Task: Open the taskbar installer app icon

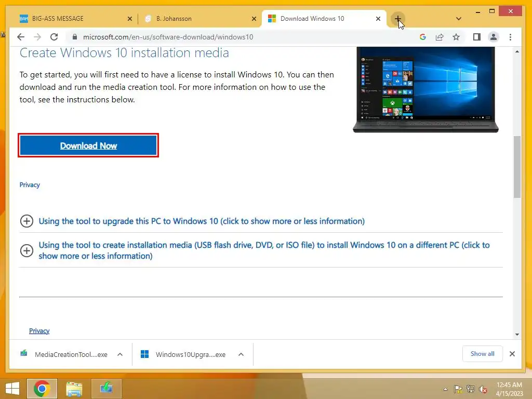Action: [x=107, y=389]
